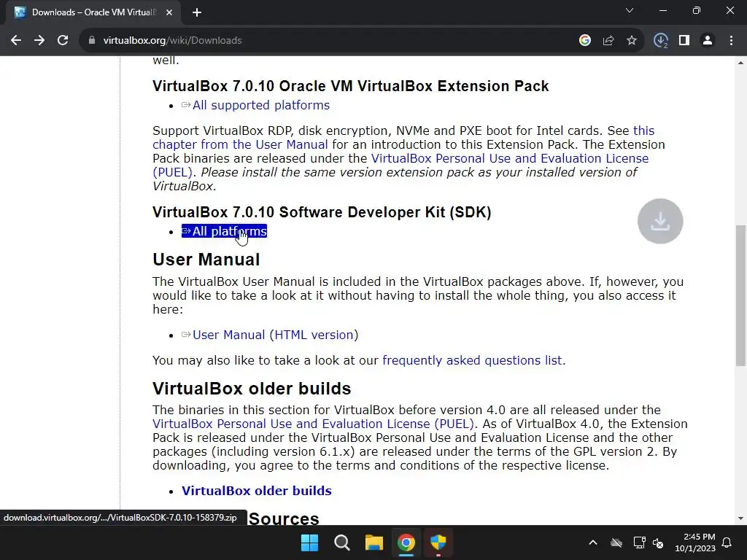Open a new browser tab
Viewport: 747px width, 560px height.
point(197,12)
